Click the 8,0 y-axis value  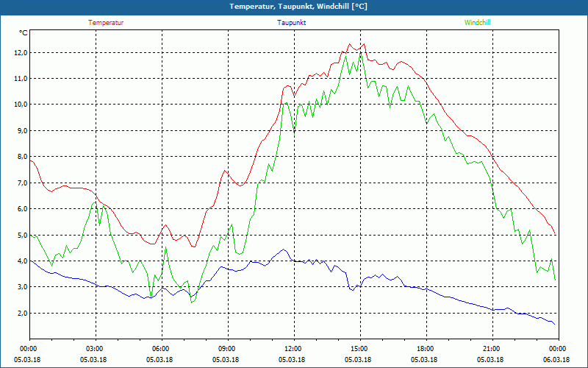coord(22,157)
